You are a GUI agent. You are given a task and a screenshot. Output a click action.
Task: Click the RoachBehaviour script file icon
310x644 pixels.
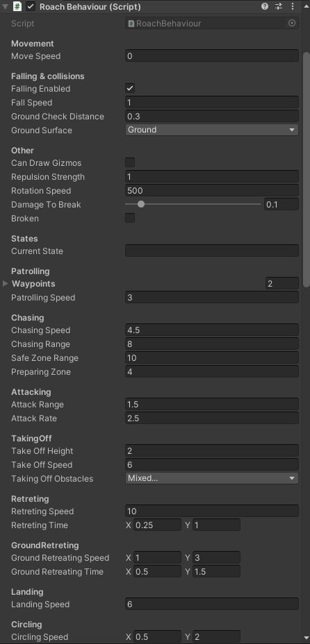click(131, 24)
